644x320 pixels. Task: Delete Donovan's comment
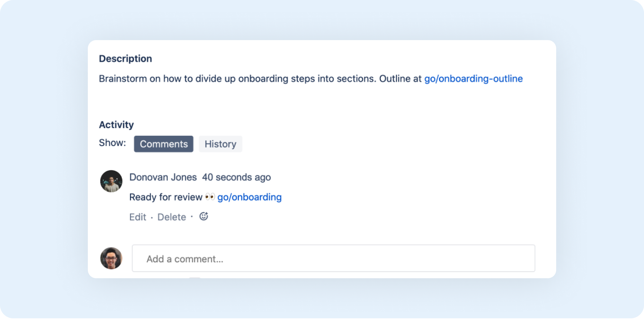click(x=172, y=217)
